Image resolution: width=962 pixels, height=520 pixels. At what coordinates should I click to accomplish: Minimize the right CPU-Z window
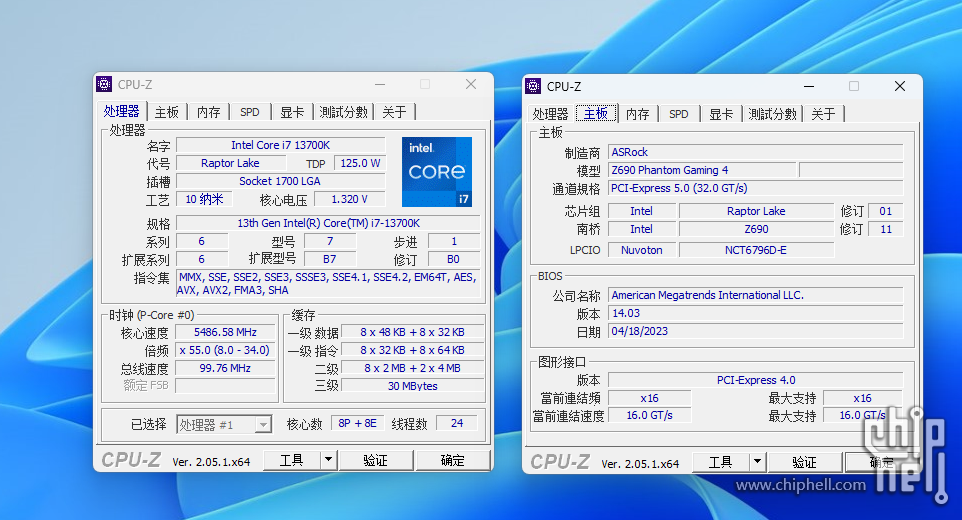pos(809,86)
